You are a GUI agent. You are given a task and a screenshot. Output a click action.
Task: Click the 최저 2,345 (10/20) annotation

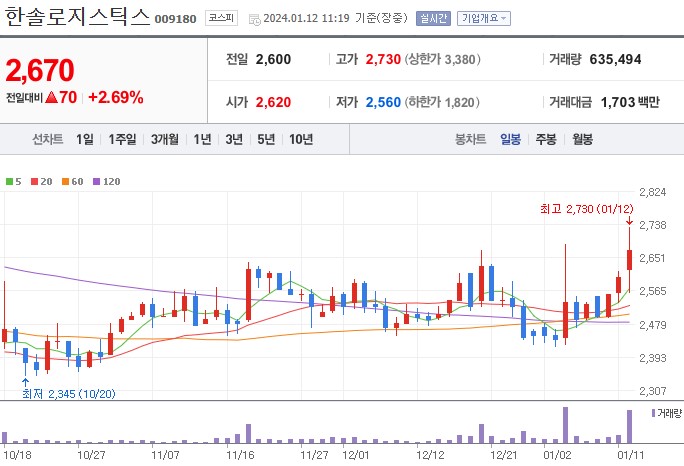[68, 394]
